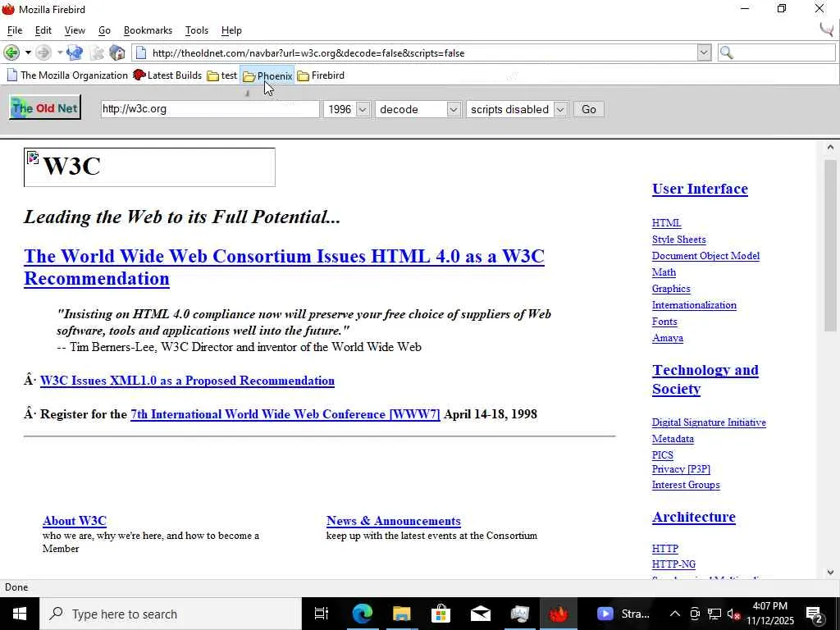Go to the Home page icon

116,52
